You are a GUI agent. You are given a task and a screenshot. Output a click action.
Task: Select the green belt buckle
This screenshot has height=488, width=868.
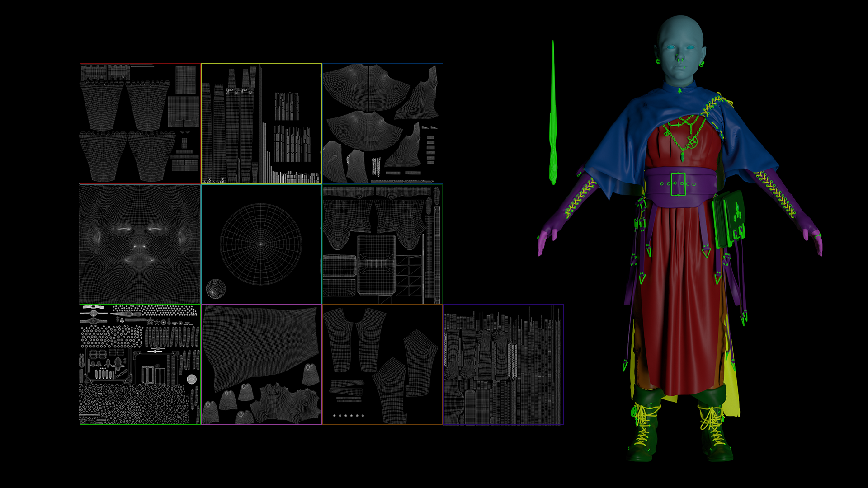click(678, 184)
